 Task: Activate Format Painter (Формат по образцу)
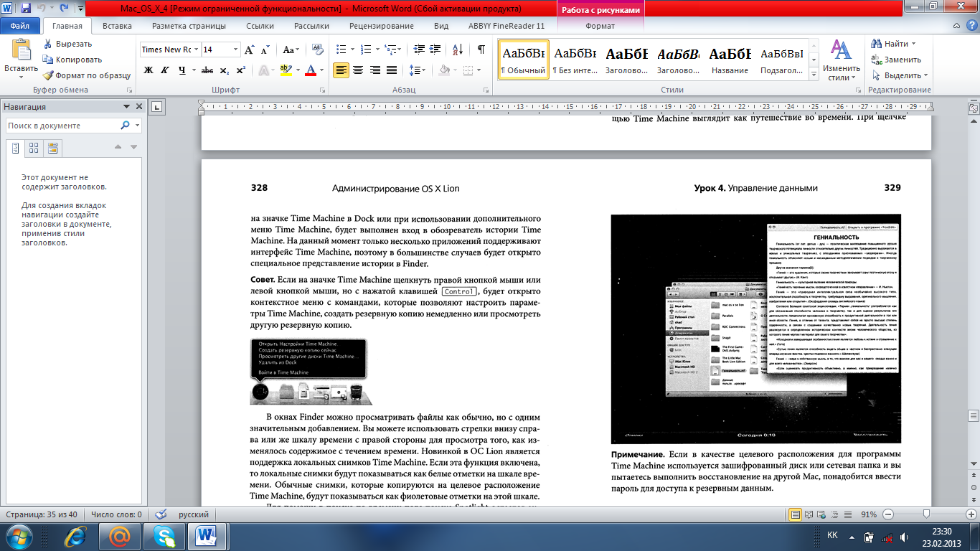(86, 75)
